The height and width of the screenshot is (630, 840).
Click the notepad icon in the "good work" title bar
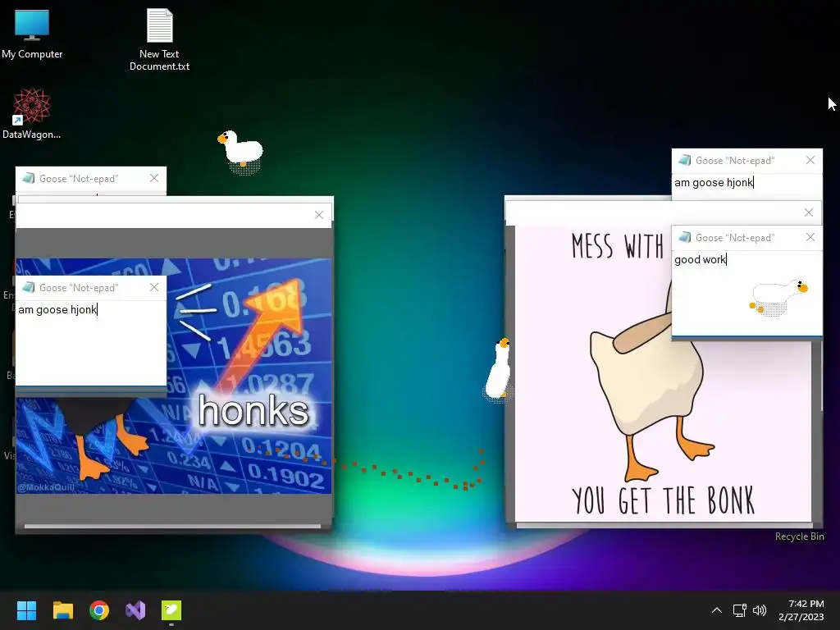coord(685,237)
